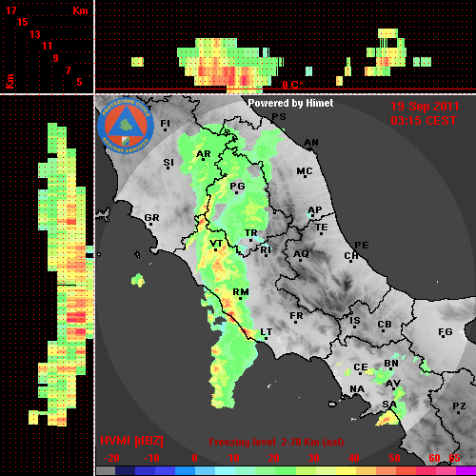Click the PG city marker on the map
476x476 pixels.
pos(236,192)
